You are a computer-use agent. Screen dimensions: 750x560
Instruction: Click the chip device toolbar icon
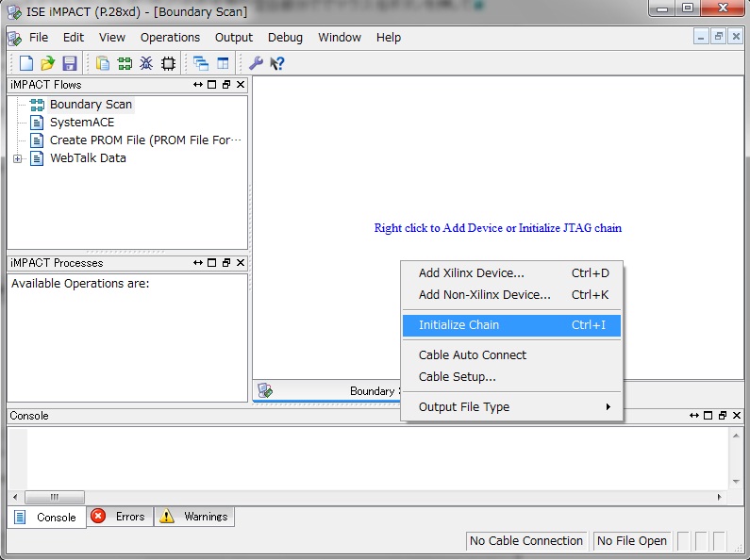point(168,63)
